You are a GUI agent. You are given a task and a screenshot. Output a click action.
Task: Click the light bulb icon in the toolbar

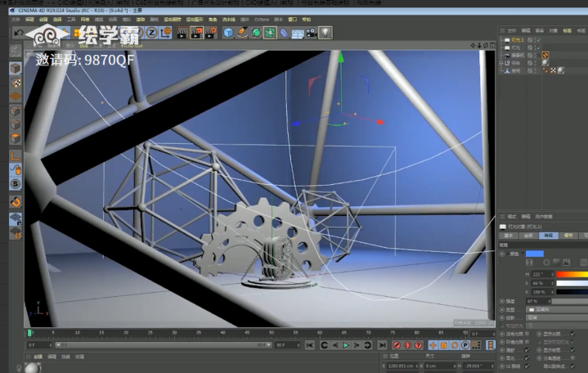point(325,33)
